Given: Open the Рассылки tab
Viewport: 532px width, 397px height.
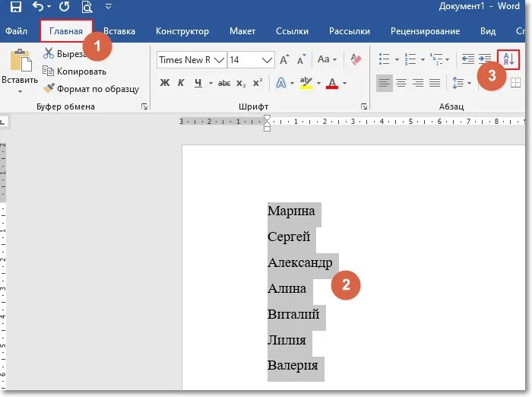Looking at the screenshot, I should coord(350,31).
